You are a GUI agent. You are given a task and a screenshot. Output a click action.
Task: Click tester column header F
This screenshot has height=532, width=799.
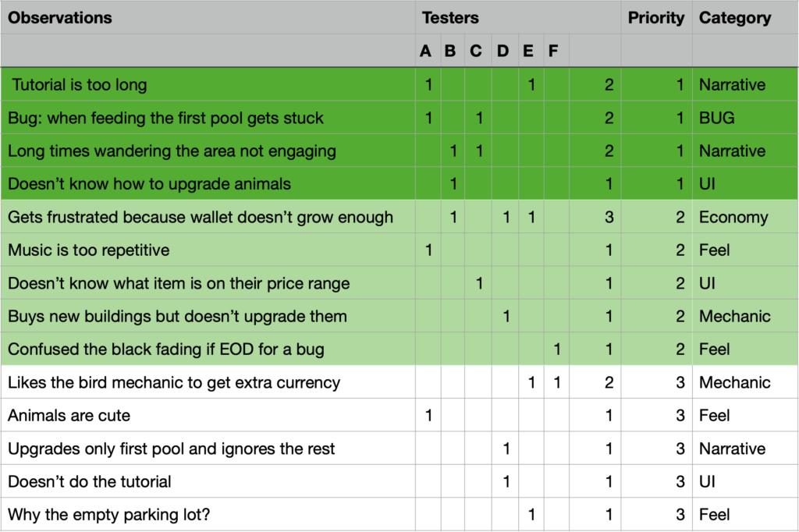click(556, 51)
